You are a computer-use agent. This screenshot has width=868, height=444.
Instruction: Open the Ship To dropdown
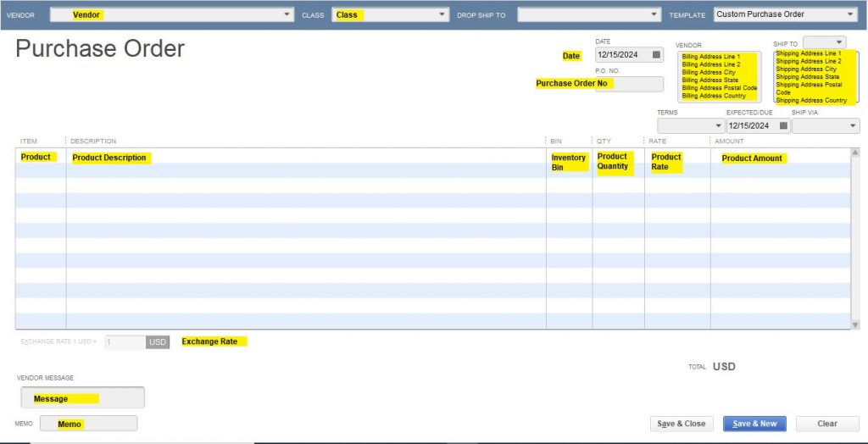coord(824,42)
